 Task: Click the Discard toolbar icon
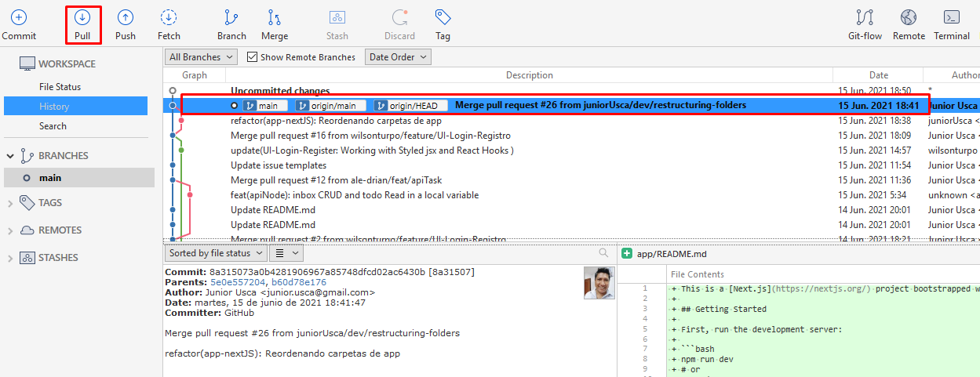399,25
